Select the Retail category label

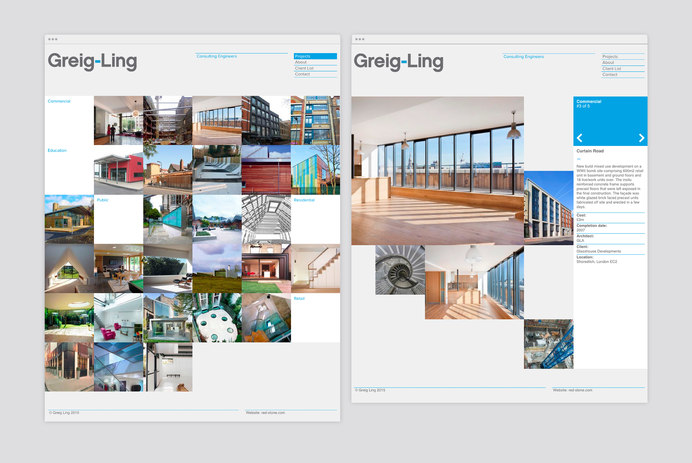tap(299, 298)
